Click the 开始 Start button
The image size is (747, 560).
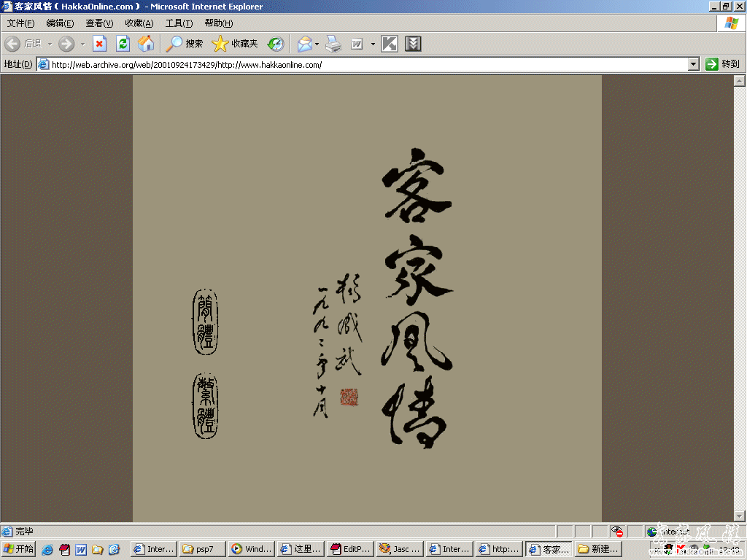pos(18,549)
